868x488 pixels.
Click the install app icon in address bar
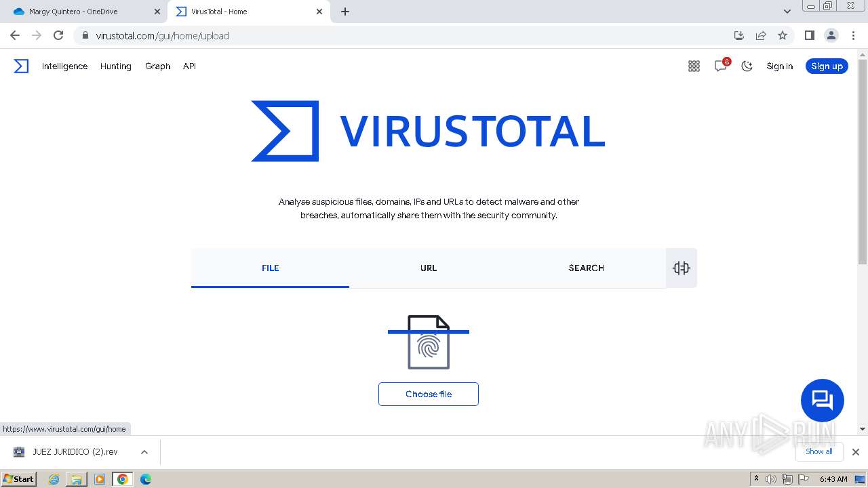tap(739, 35)
